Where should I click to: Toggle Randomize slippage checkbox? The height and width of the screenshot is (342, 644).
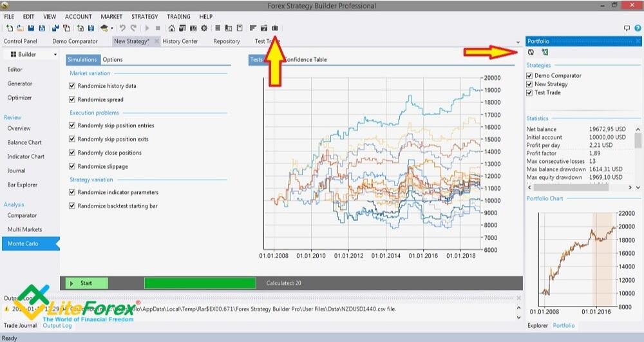point(72,166)
